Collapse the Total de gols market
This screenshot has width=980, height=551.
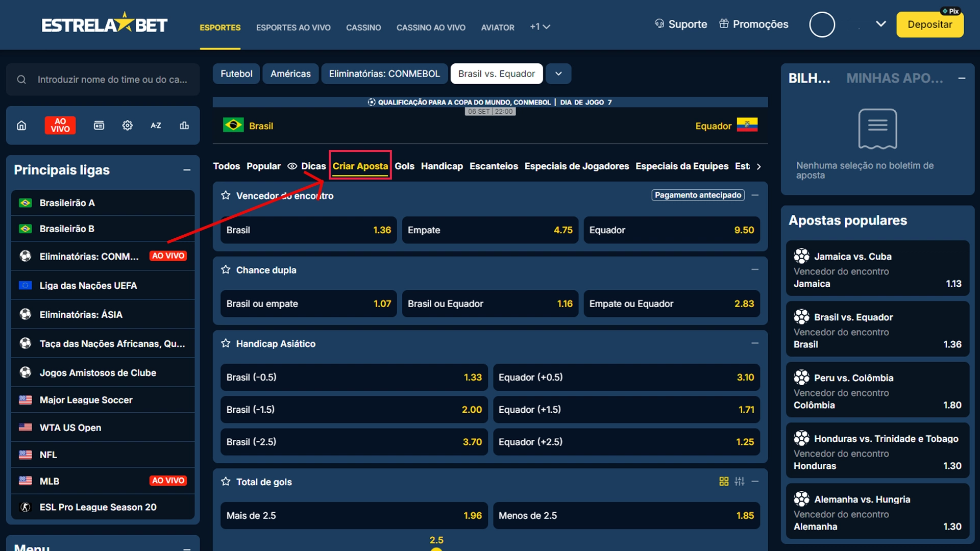tap(755, 482)
